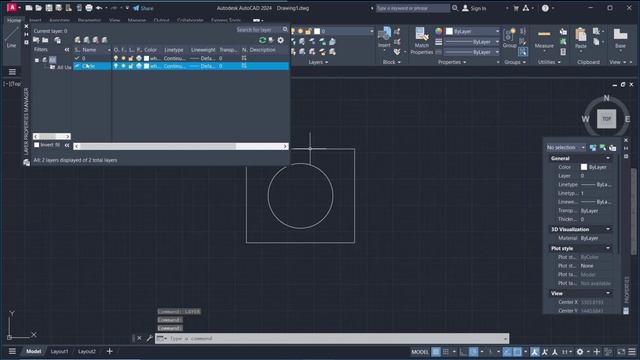The image size is (640, 360).
Task: Open the Home ribbon tab
Action: click(x=13, y=20)
